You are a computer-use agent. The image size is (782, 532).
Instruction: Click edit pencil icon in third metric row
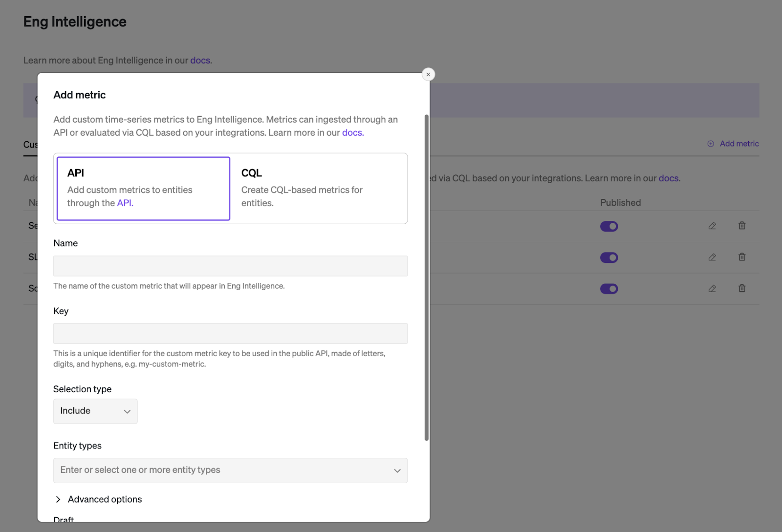click(x=712, y=288)
